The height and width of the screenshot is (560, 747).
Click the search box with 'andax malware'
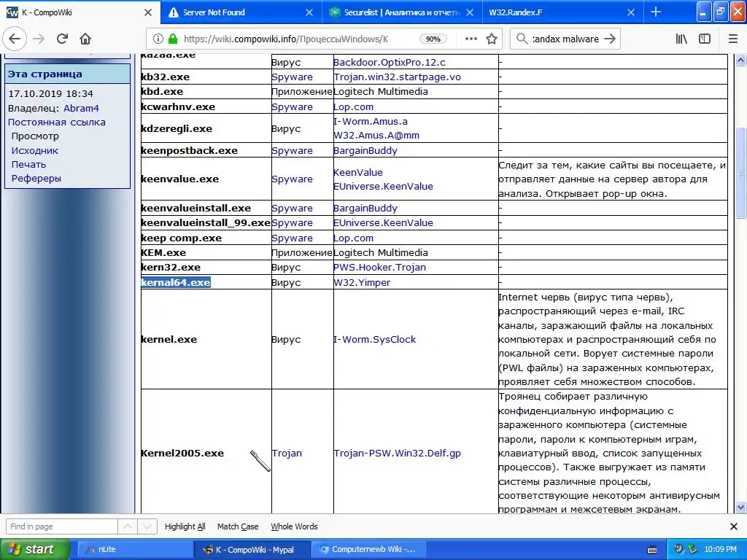565,39
